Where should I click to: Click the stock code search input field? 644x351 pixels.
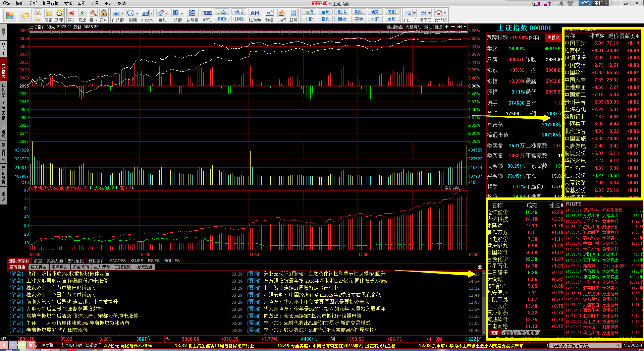click(x=585, y=345)
